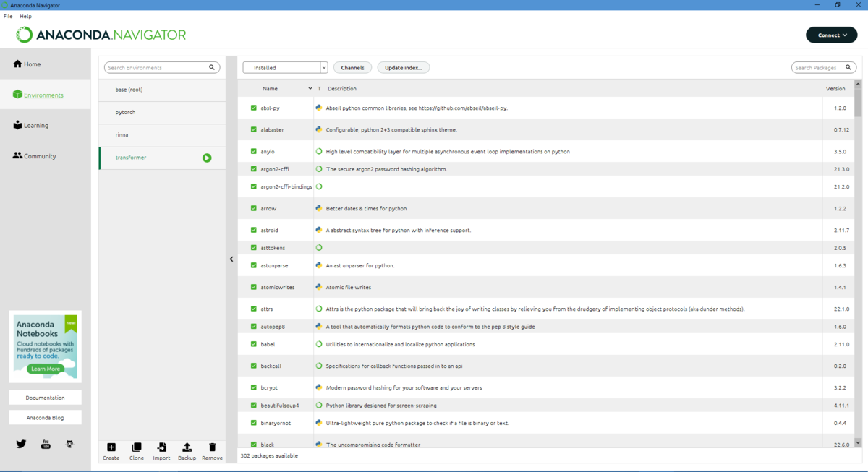This screenshot has width=868, height=472.
Task: Click the Channels button
Action: tap(352, 67)
